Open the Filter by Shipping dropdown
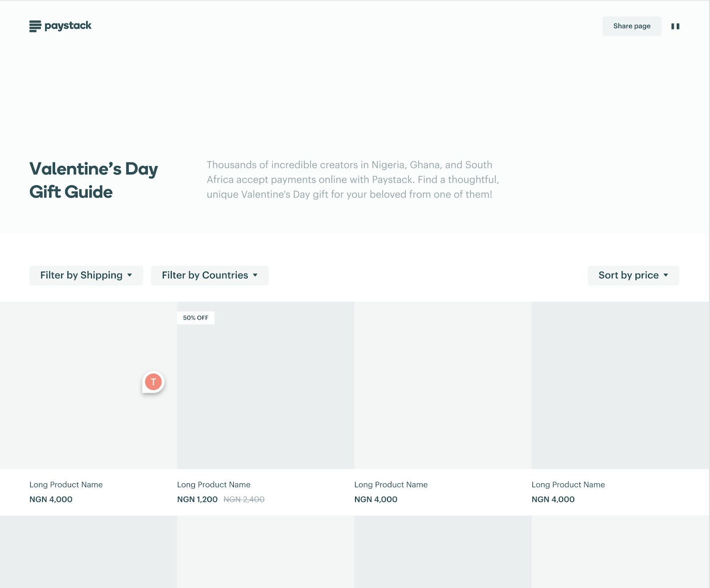Screen dimensions: 710x588 (x=86, y=276)
